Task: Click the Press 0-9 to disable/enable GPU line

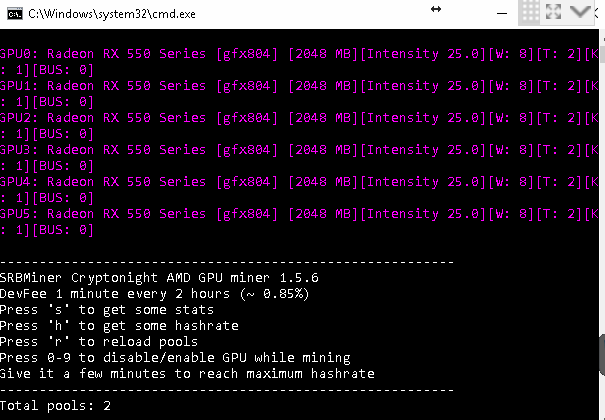Action: (175, 358)
